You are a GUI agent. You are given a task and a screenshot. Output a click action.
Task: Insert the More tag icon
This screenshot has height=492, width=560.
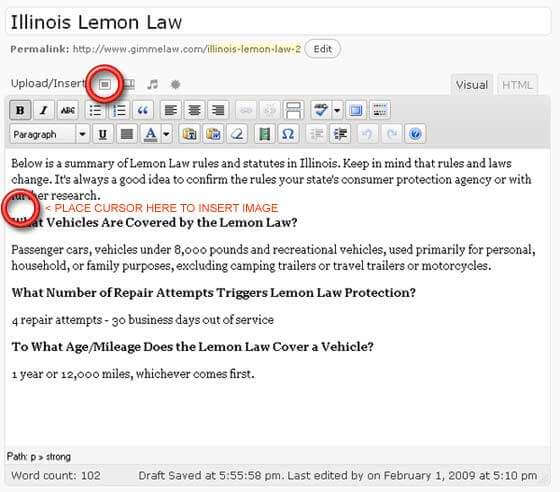(x=294, y=110)
